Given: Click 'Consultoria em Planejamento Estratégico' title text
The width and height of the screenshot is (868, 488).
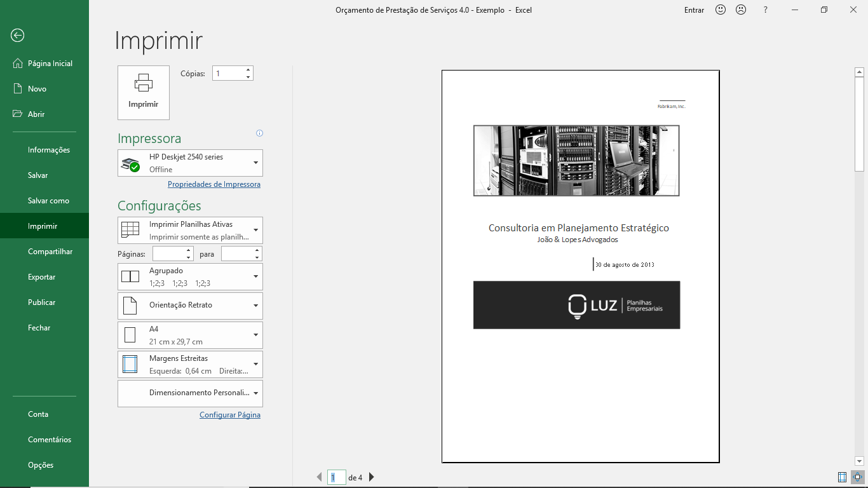Looking at the screenshot, I should [578, 227].
